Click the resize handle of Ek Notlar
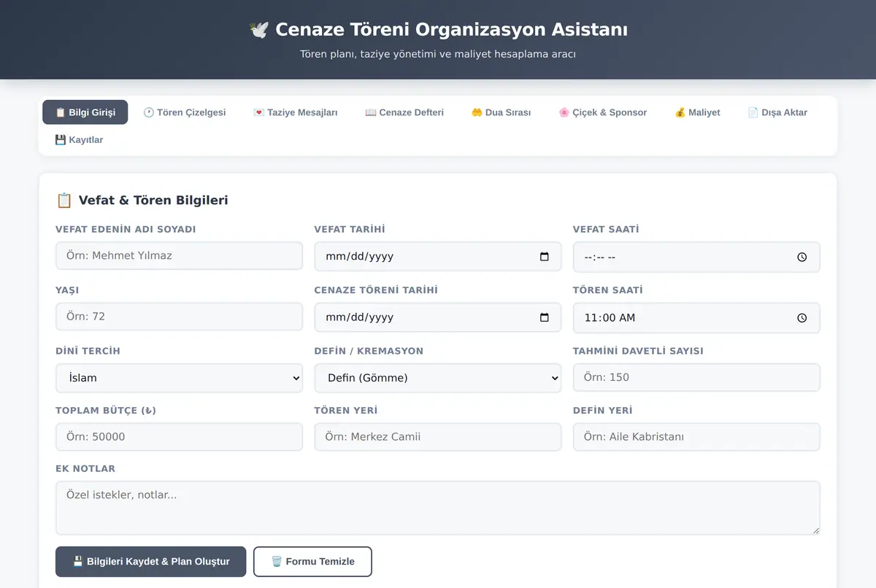 pyautogui.click(x=815, y=530)
